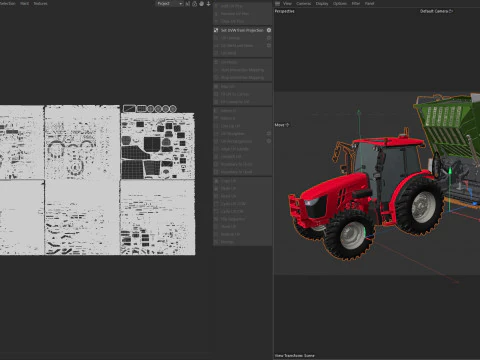Open the Filter menu of 3D viewport
480x360 pixels.
click(356, 4)
